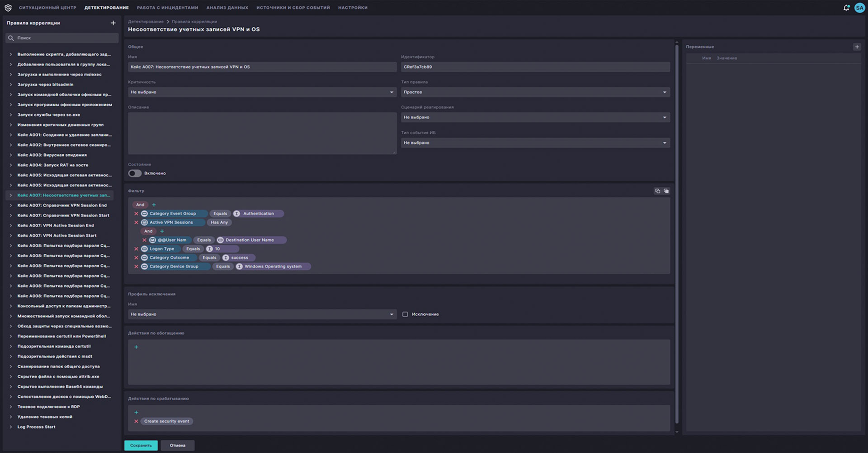Add a condition to the top And group
Viewport: 868px width, 453px height.
(x=154, y=205)
